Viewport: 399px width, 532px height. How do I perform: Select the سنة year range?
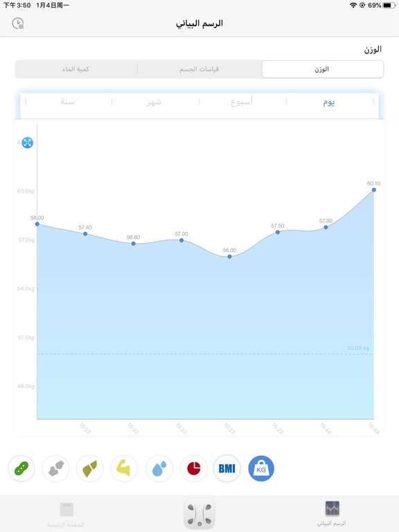[67, 102]
